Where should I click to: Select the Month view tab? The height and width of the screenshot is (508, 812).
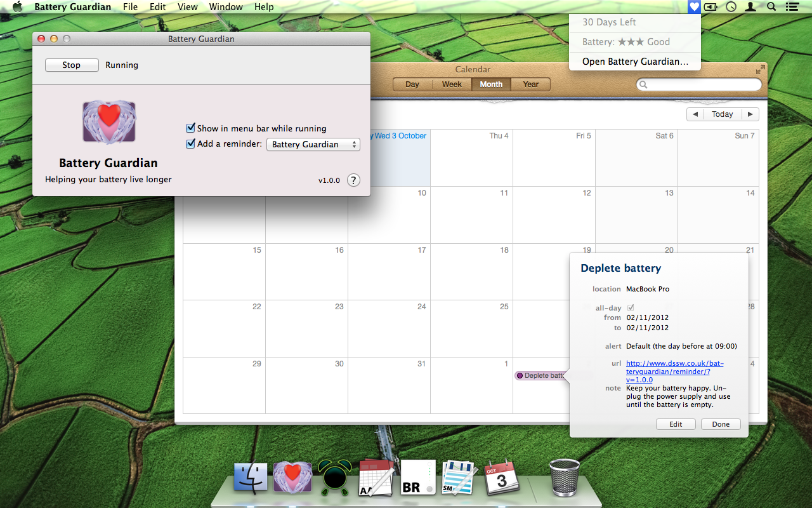tap(491, 84)
